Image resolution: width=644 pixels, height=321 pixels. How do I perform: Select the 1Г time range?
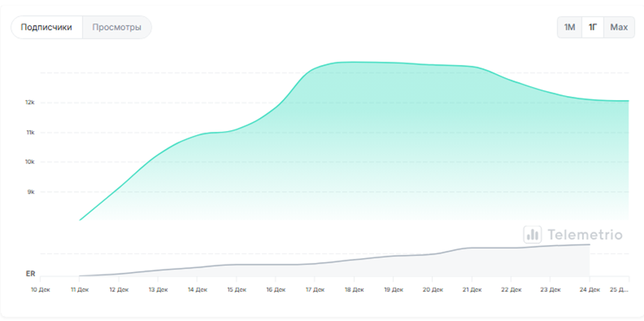coord(593,27)
